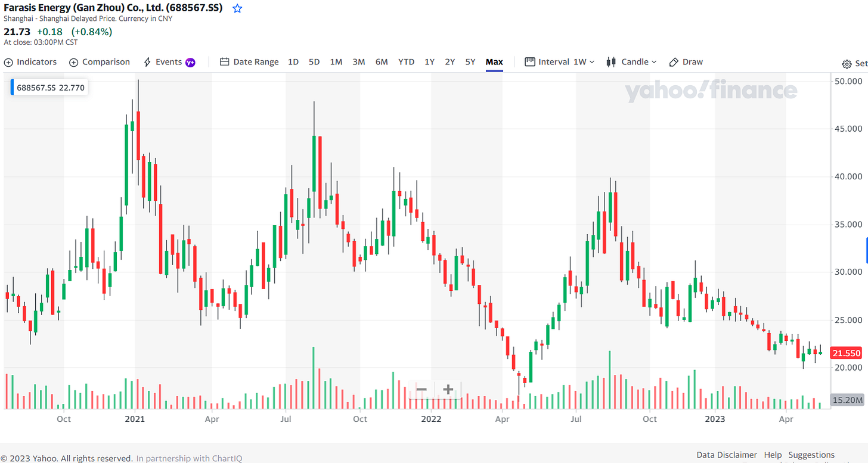The width and height of the screenshot is (868, 463).
Task: Open the Suggestions link
Action: point(811,455)
